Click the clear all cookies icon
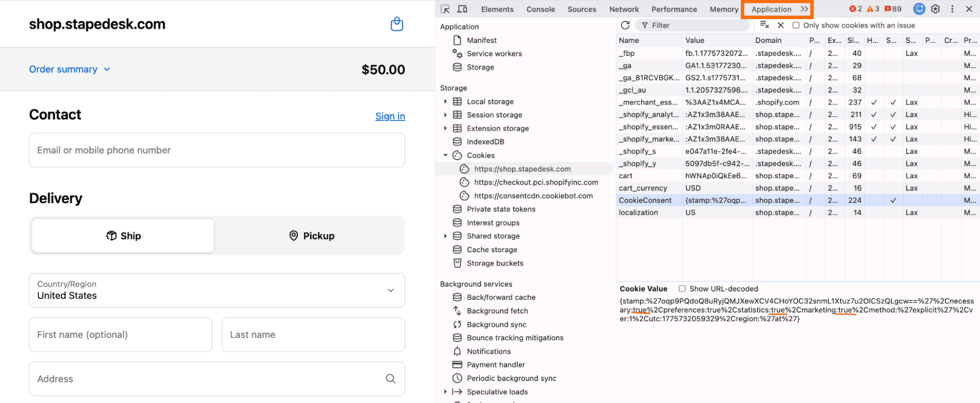This screenshot has width=980, height=403. [x=764, y=25]
